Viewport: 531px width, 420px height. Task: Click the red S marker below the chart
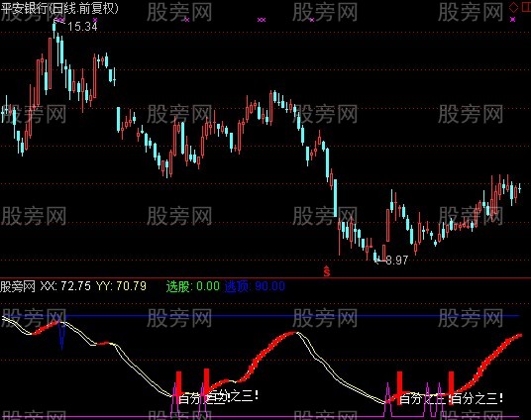point(327,271)
